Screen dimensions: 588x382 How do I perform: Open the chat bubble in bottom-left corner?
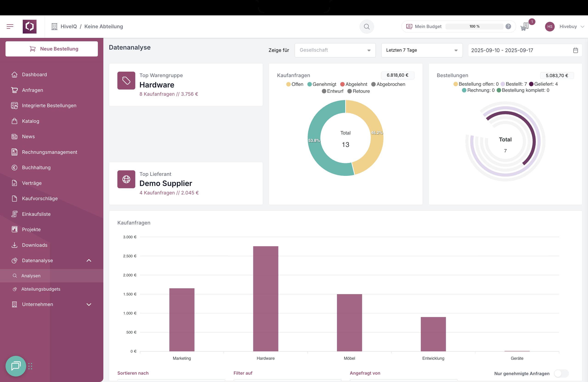click(16, 366)
